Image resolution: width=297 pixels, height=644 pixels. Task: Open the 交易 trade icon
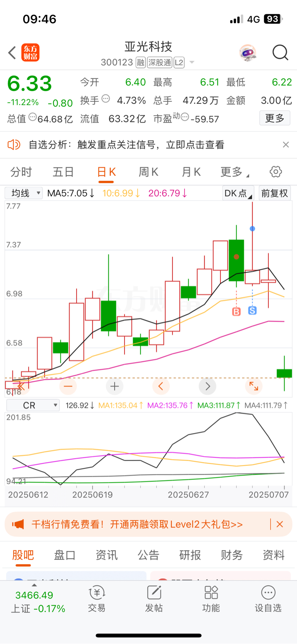[97, 599]
